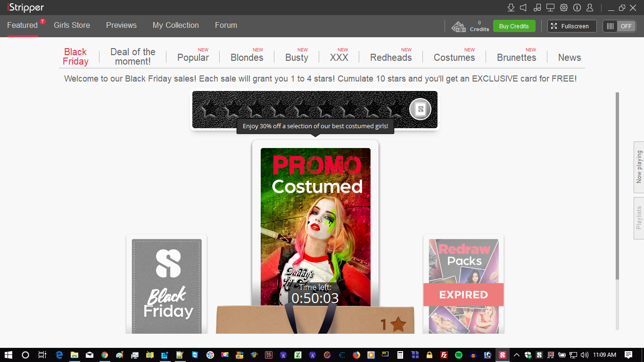Open Windows Security shield tray icon
The height and width of the screenshot is (362, 644).
point(528,355)
